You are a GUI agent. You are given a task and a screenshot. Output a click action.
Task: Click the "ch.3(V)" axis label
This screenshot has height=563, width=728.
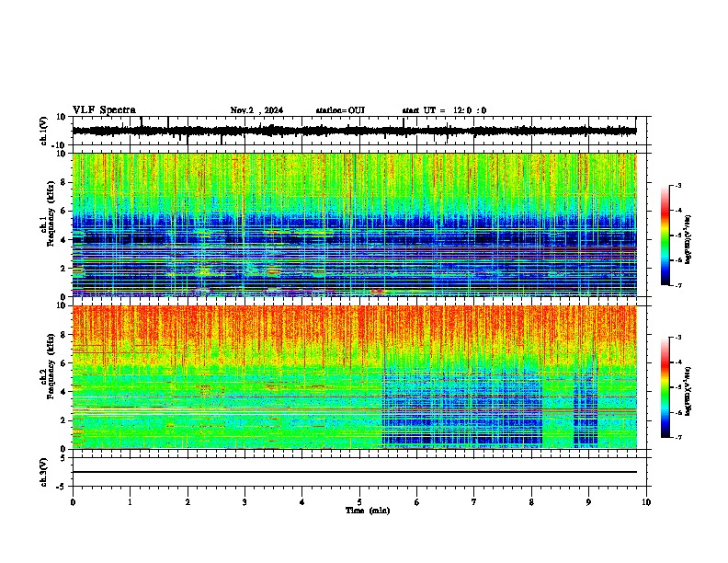click(x=44, y=472)
